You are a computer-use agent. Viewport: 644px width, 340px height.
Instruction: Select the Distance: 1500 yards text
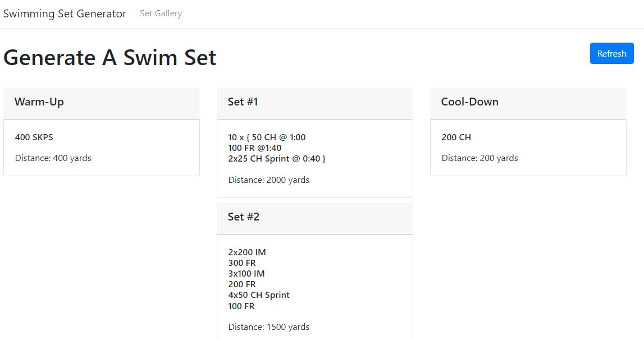tap(268, 327)
